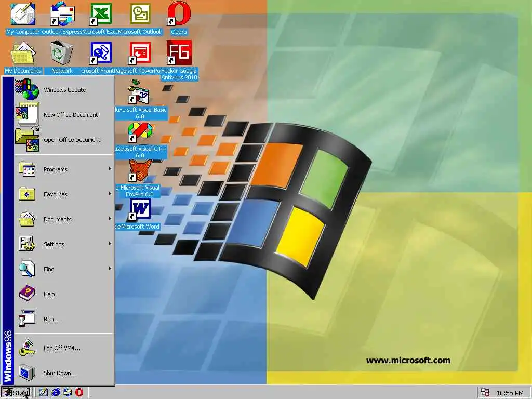Viewport: 532px width, 399px height.
Task: Click Windows Update in the Start menu
Action: [64, 90]
